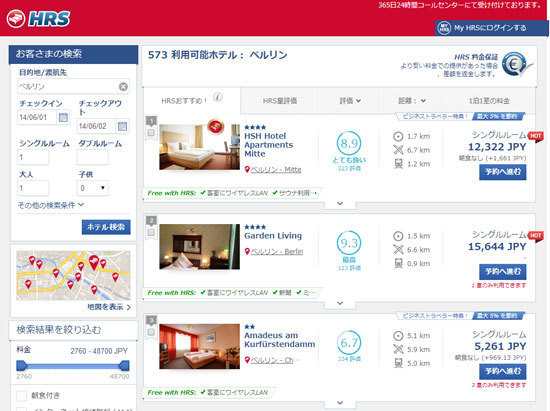Book Amadeus with 予約へ進む button
Screen dimensions: 550x411
(503, 371)
